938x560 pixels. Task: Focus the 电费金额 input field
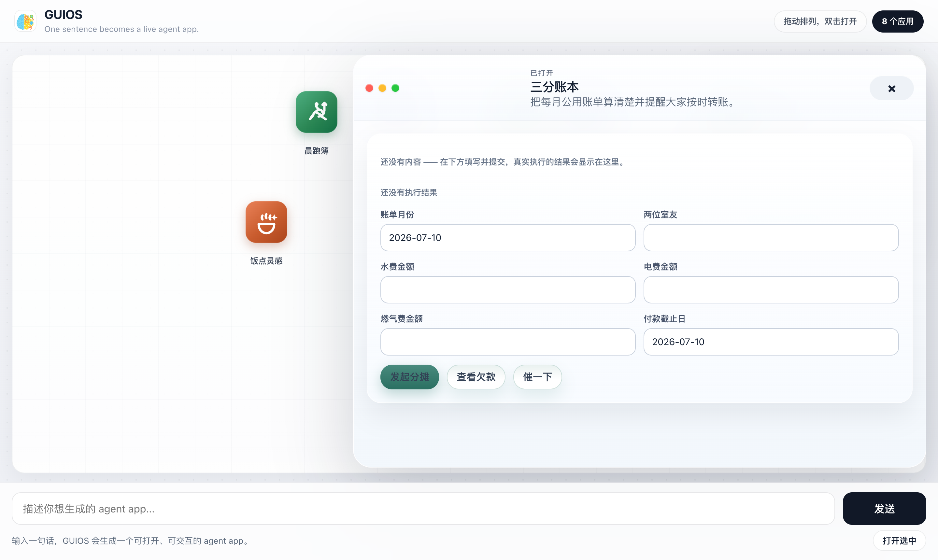pyautogui.click(x=771, y=289)
